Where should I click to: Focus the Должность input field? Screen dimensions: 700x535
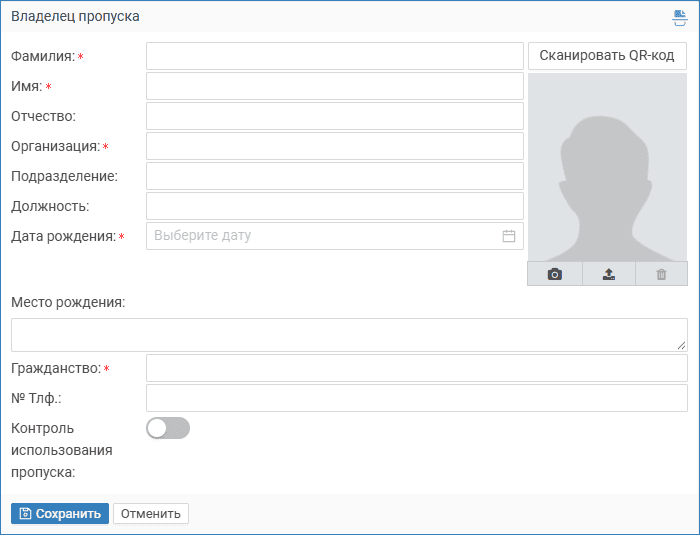(335, 206)
